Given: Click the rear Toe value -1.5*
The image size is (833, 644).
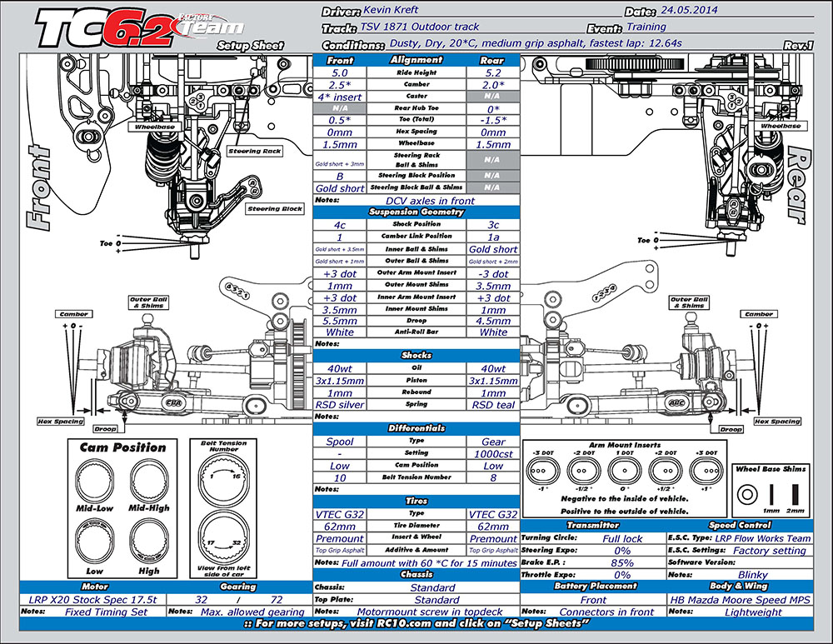Looking at the screenshot, I should [x=493, y=121].
